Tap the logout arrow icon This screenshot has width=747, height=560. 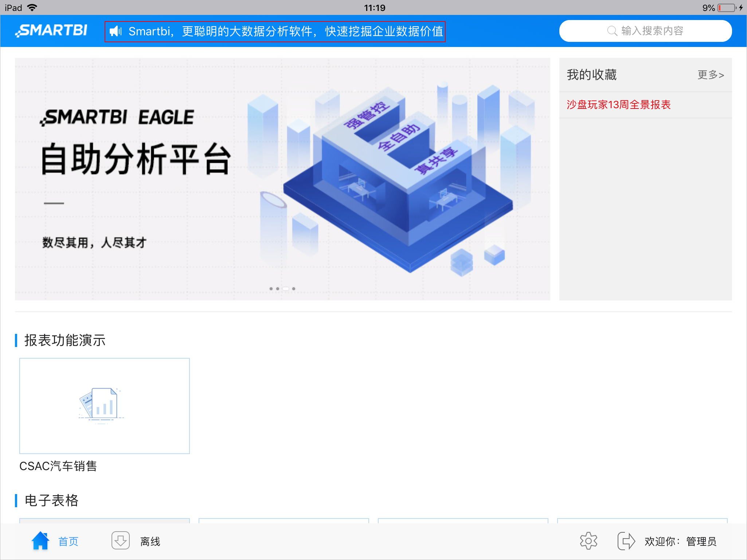point(626,541)
